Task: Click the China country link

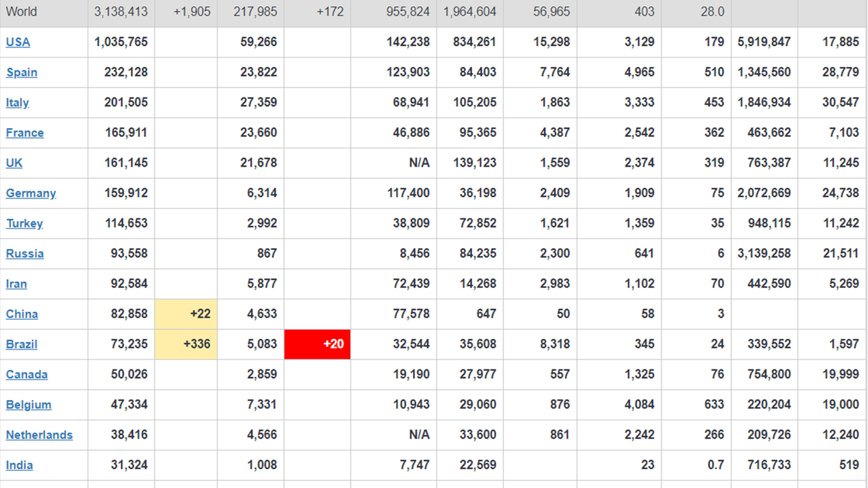Action: coord(22,314)
